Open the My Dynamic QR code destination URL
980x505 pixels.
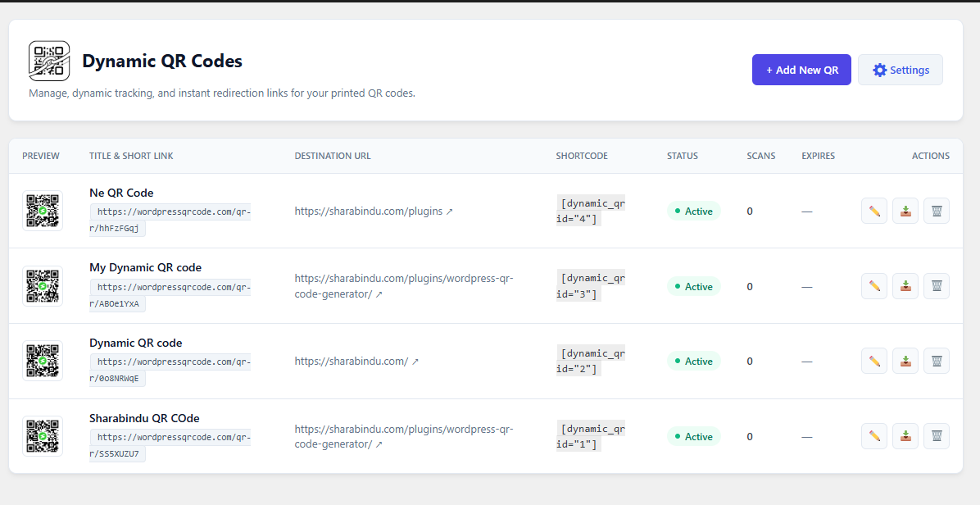tap(404, 286)
